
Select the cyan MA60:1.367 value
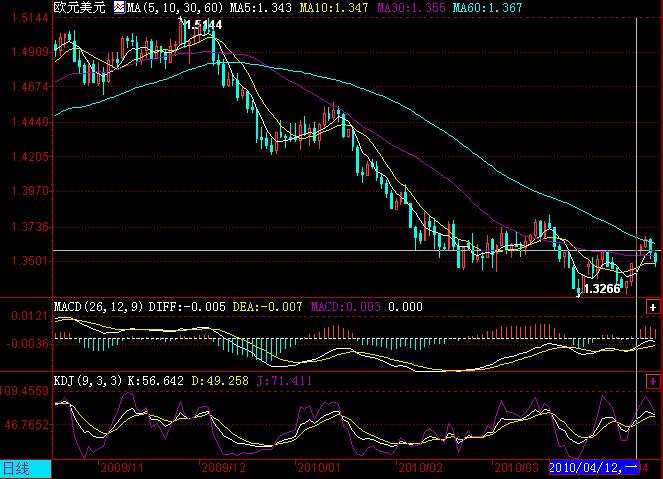(488, 8)
